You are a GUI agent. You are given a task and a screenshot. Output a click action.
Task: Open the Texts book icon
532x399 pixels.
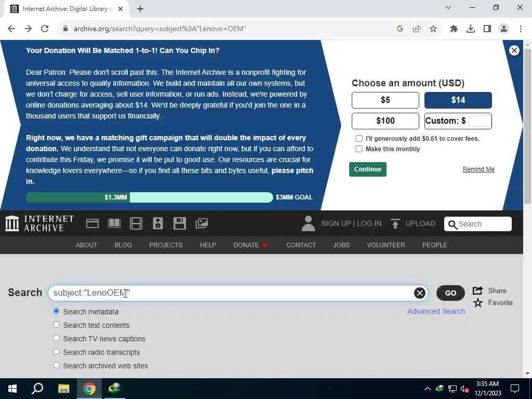114,223
